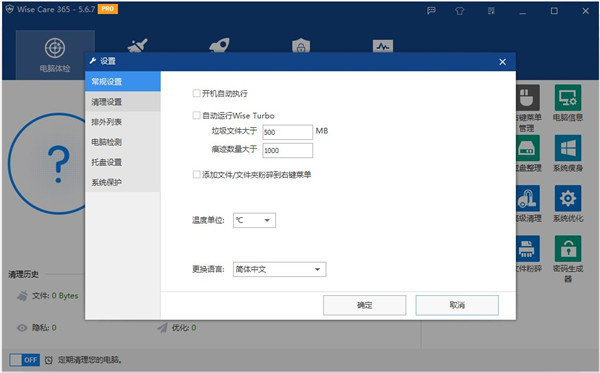The image size is (600, 373).
Task: Open the menu list icon in title bar
Action: tap(491, 11)
